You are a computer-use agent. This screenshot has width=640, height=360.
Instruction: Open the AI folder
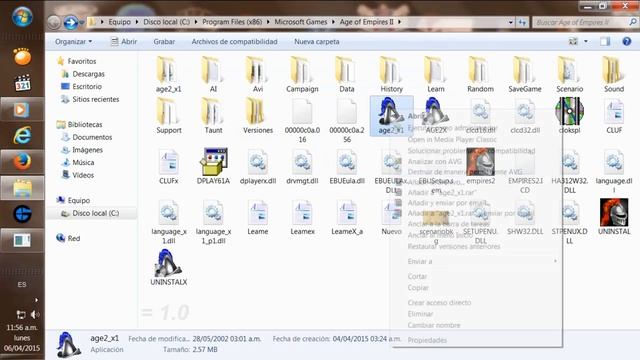213,74
